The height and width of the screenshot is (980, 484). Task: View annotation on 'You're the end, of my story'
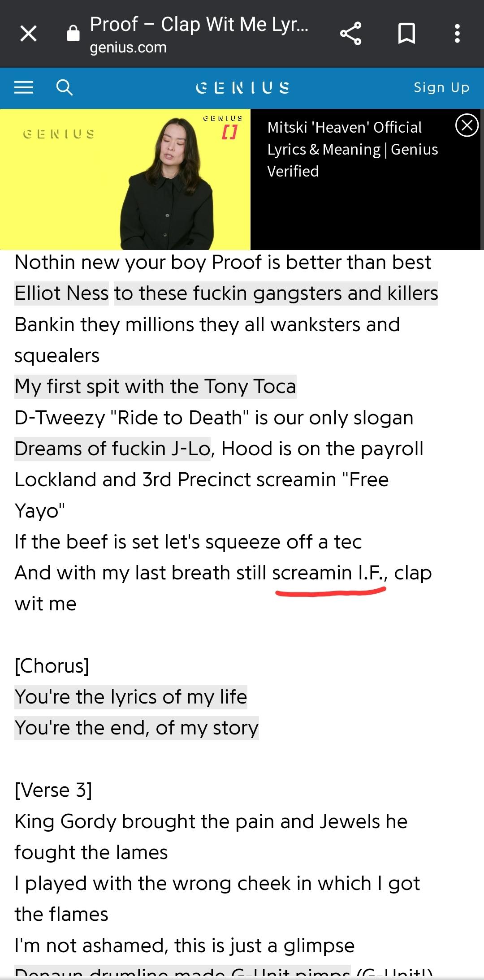click(137, 728)
